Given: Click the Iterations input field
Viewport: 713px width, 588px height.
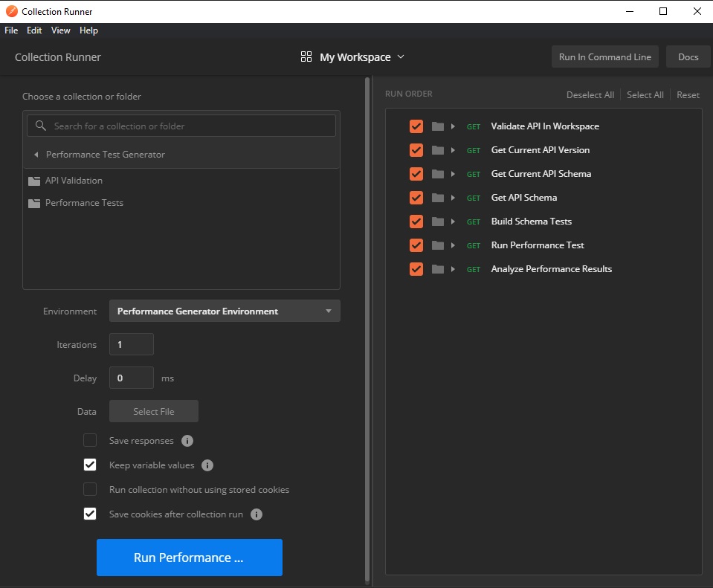Looking at the screenshot, I should coord(132,345).
